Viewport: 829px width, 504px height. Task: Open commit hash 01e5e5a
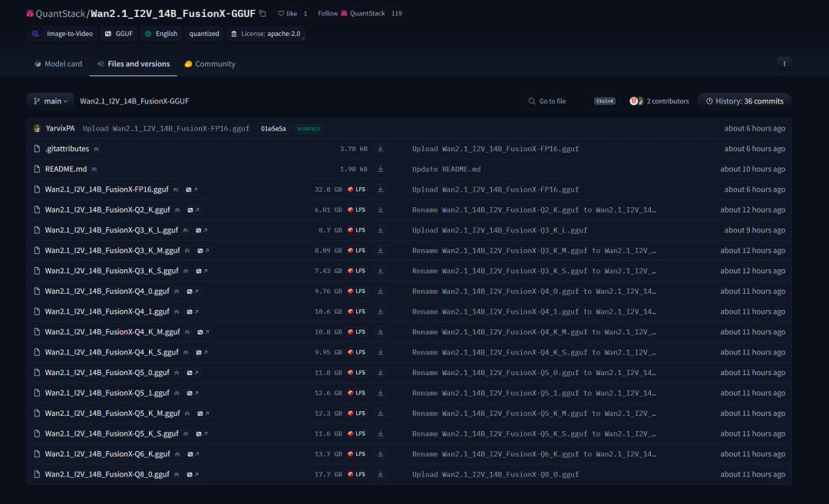(273, 128)
